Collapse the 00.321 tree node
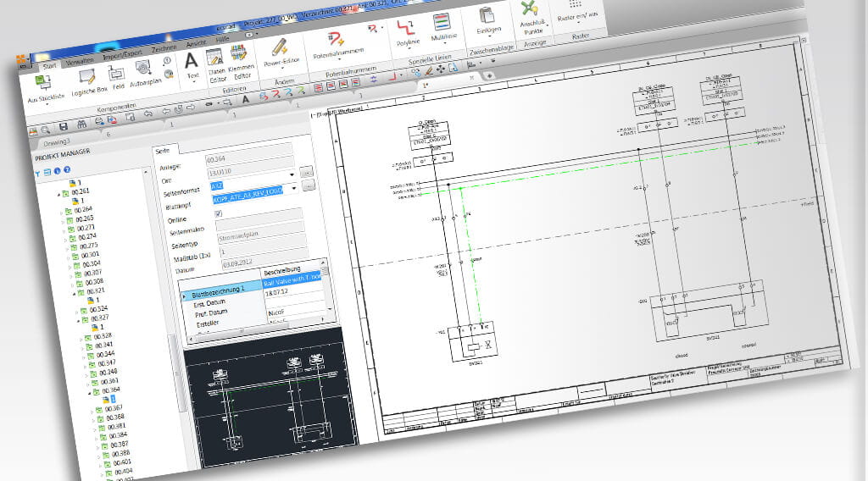868x481 pixels. tap(75, 294)
